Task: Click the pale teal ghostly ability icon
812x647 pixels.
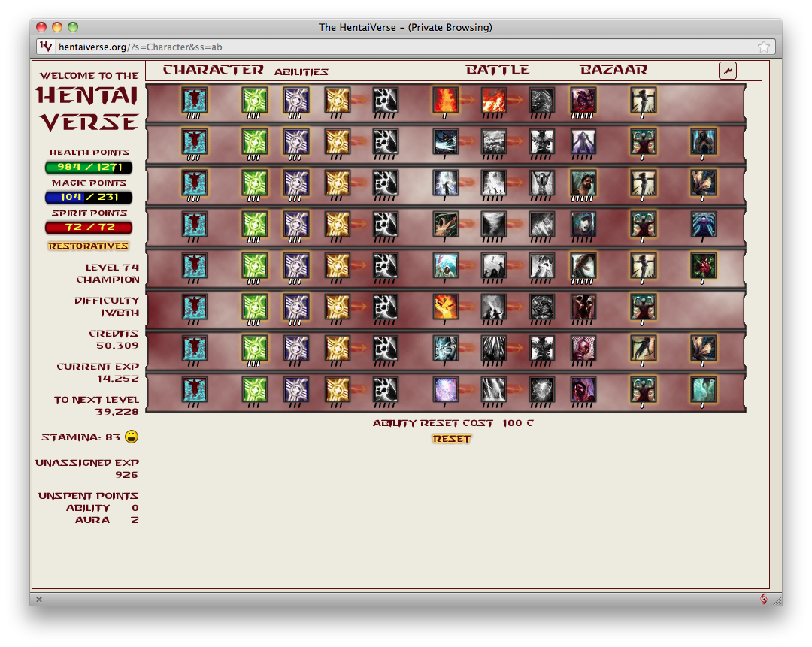Action: [704, 390]
